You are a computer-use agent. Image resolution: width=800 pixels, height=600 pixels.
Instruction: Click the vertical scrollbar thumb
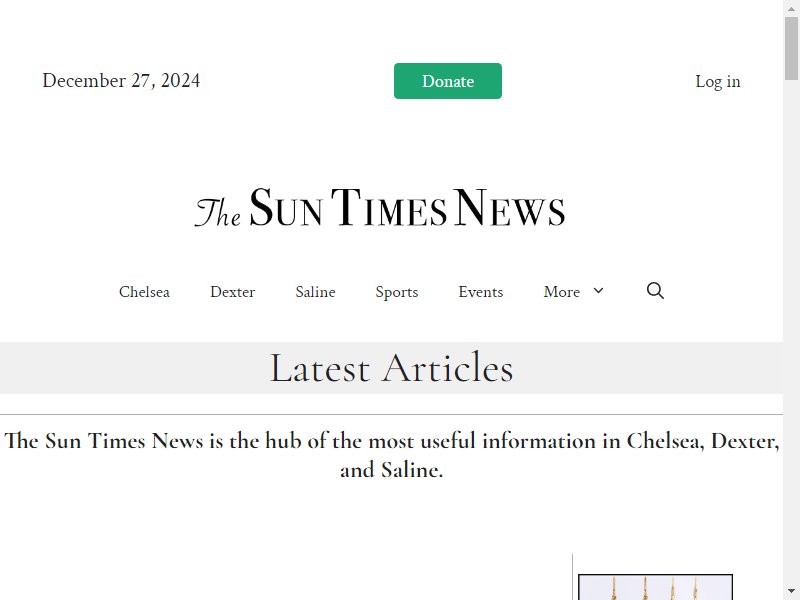click(791, 48)
